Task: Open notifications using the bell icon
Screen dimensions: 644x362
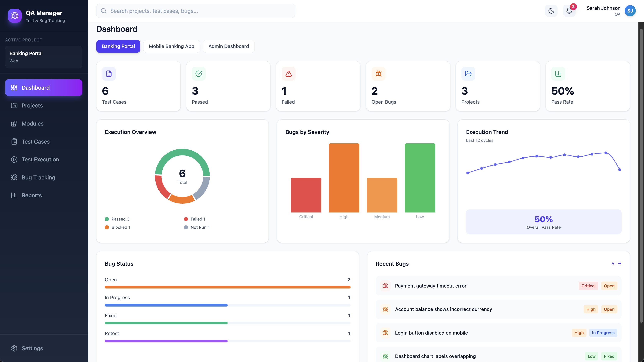Action: 569,11
